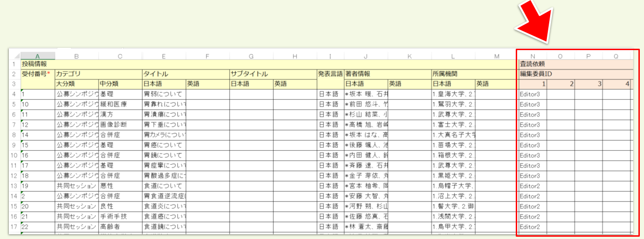Click the 悪性 category cell
Viewport: 644px width, 239px height.
coord(120,186)
